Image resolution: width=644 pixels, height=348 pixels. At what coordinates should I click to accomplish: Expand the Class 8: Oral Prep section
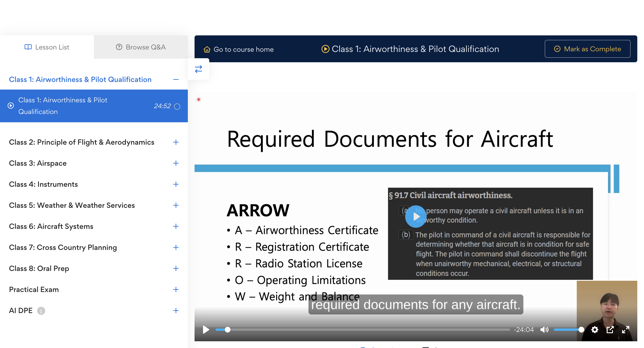point(176,268)
